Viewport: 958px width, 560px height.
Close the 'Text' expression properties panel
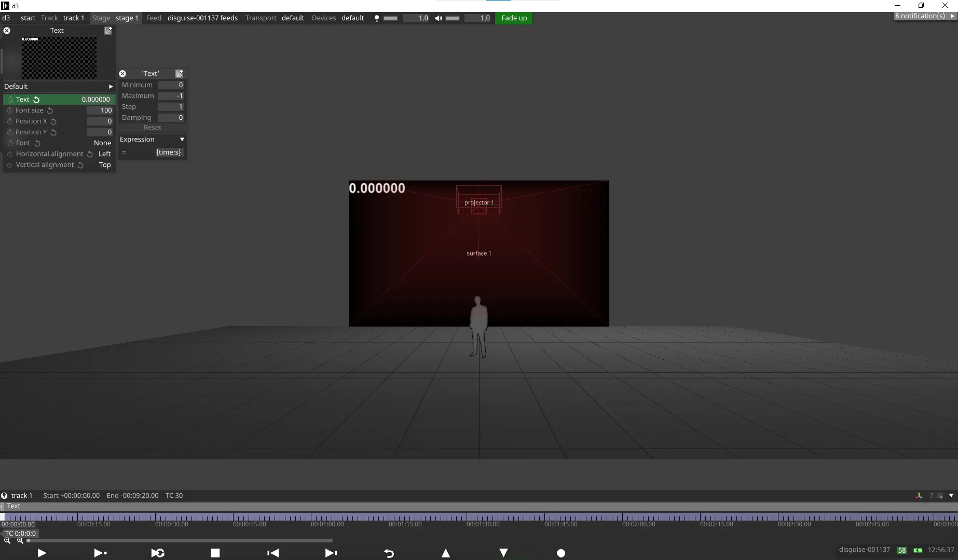(122, 74)
